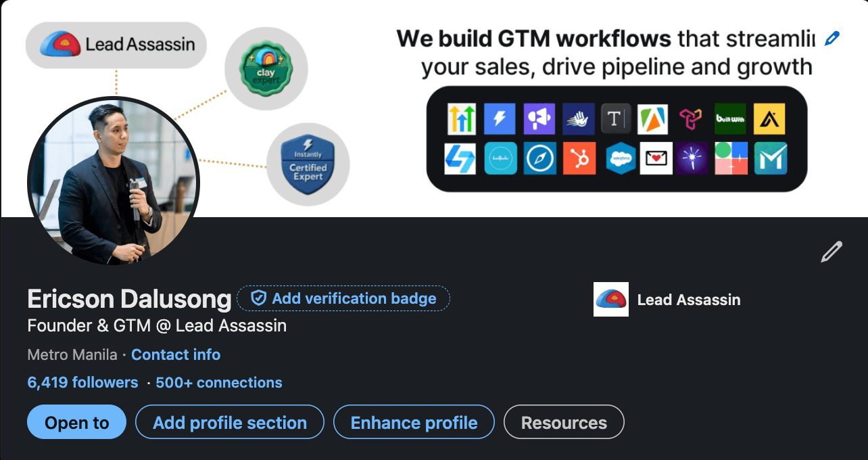
Task: Click the Instantly Certified Expert shield badge
Action: click(308, 164)
